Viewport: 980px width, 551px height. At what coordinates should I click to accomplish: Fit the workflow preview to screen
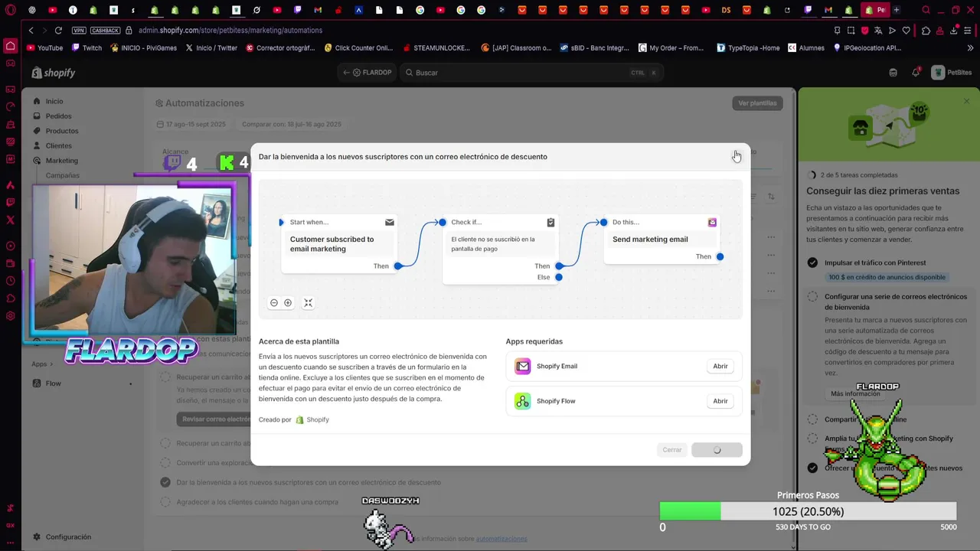click(x=309, y=303)
